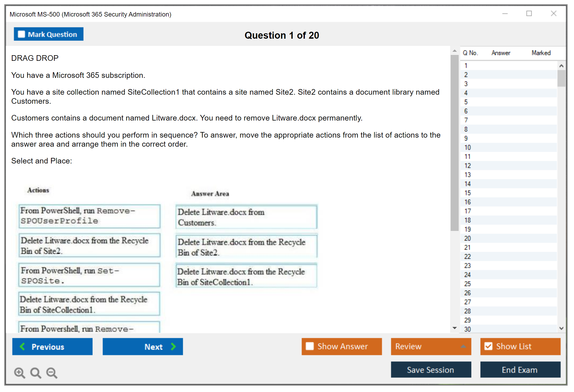Screen dimensions: 574x392
Task: Select question 20 in the list
Action: (467, 238)
